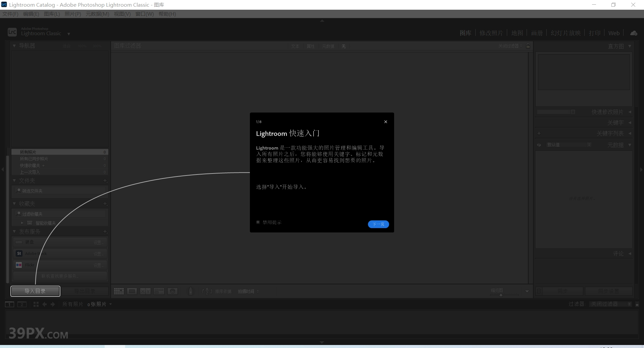The image size is (644, 348).
Task: Switch to Survey view icon
Action: click(159, 291)
